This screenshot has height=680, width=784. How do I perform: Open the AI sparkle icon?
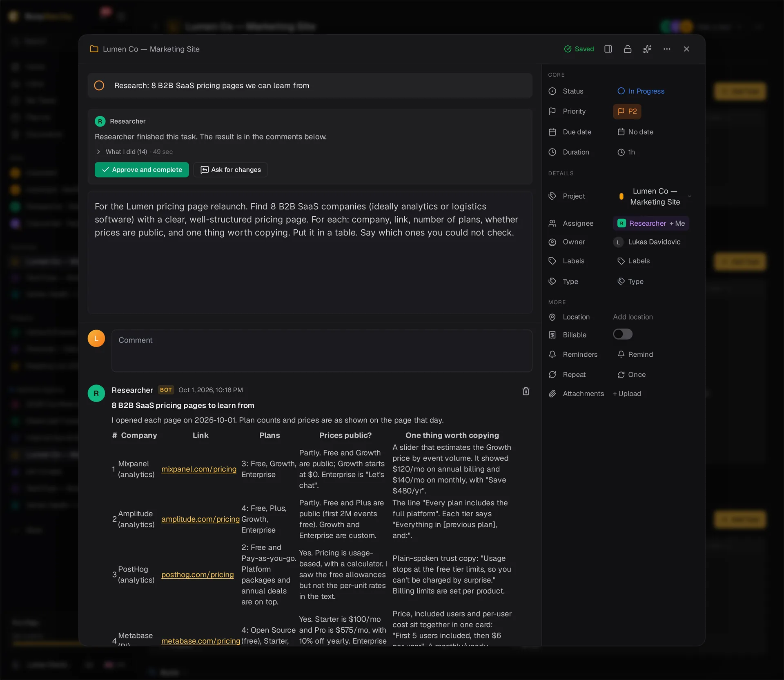coord(647,49)
